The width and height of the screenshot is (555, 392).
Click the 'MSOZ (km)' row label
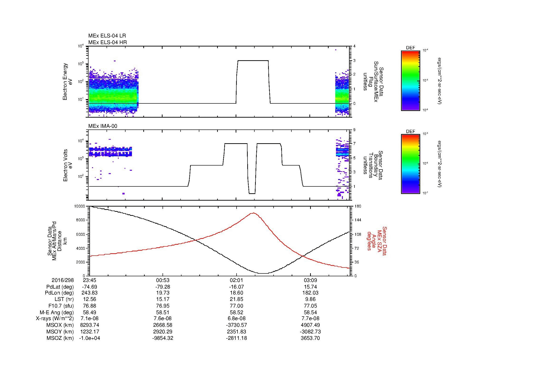click(x=60, y=338)
